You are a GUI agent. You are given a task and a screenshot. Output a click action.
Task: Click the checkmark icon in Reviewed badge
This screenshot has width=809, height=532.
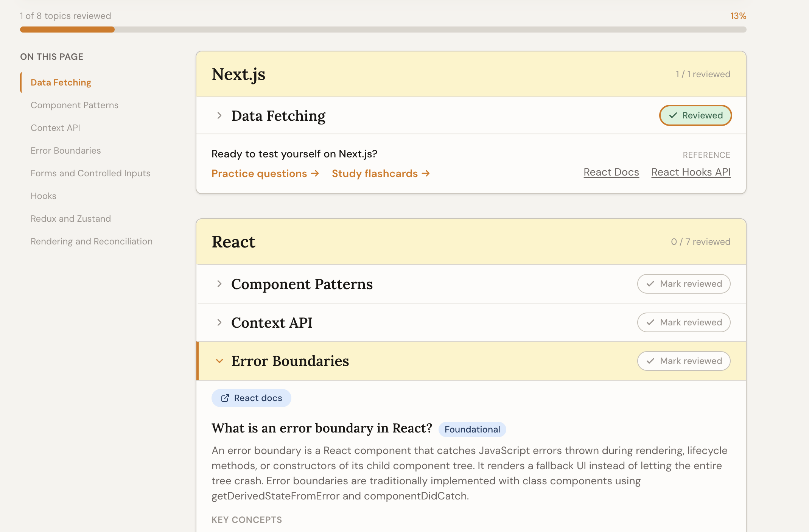pos(673,115)
